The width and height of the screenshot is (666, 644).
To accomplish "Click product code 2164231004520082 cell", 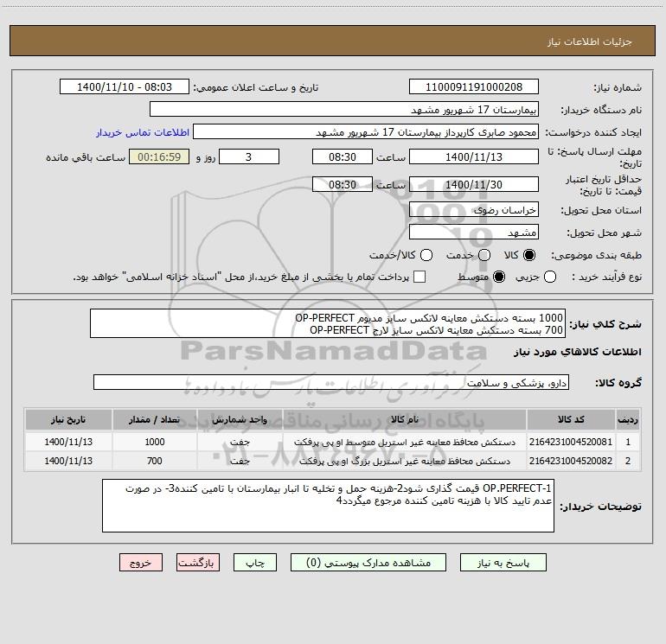I will coord(571,461).
